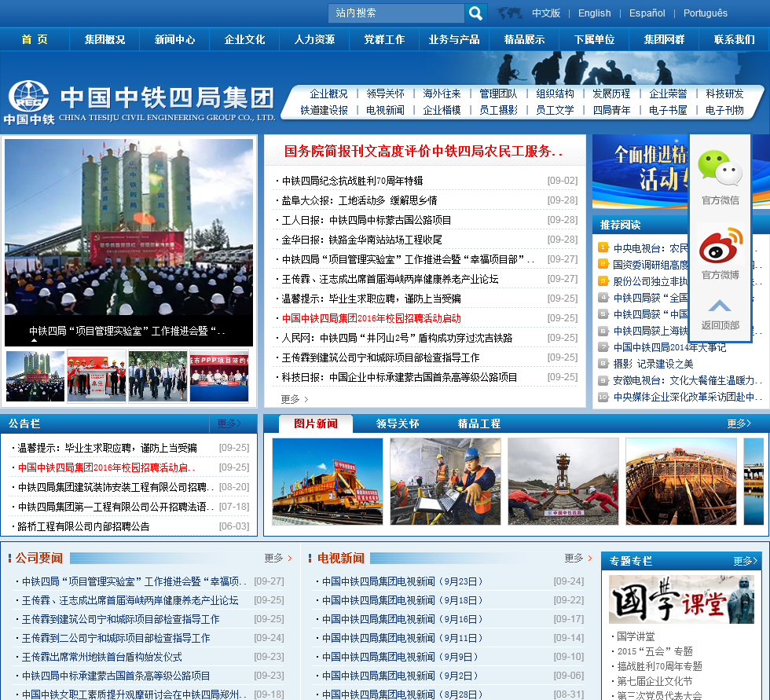The height and width of the screenshot is (700, 770).
Task: Open TV news item for 9月9日
Action: click(x=400, y=657)
